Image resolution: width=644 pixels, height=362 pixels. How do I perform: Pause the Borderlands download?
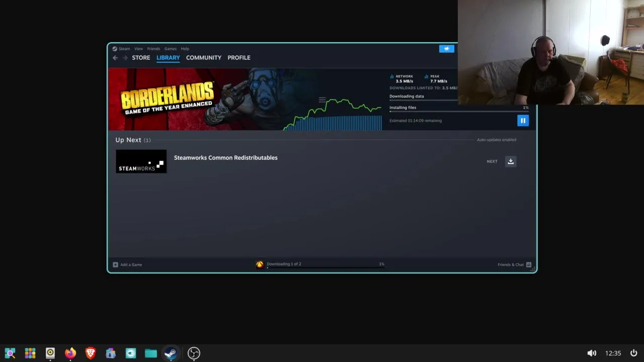click(x=523, y=121)
